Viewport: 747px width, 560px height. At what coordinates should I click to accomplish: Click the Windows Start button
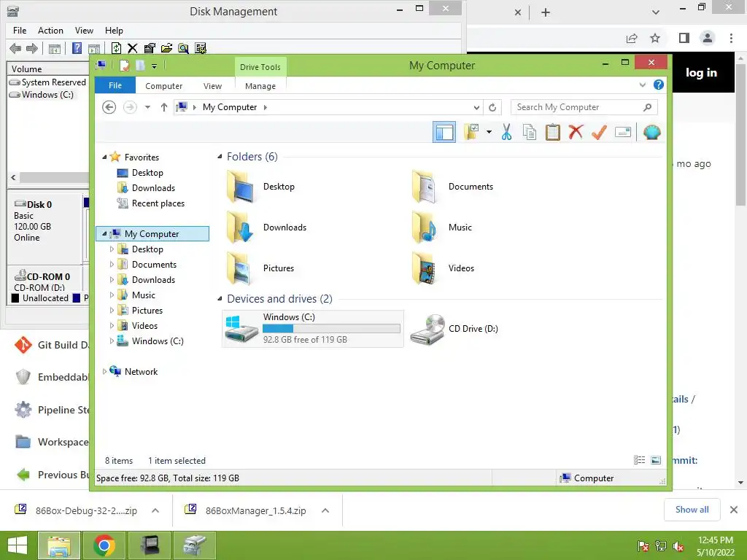click(x=18, y=545)
